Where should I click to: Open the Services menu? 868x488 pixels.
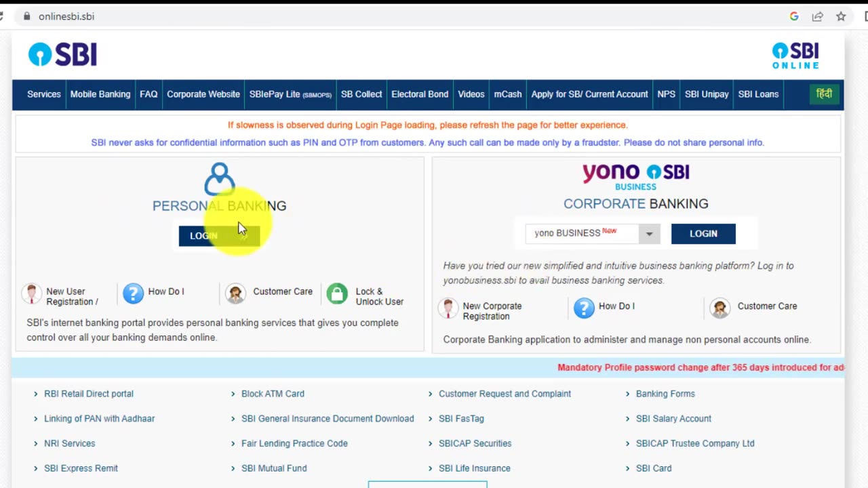pyautogui.click(x=44, y=94)
